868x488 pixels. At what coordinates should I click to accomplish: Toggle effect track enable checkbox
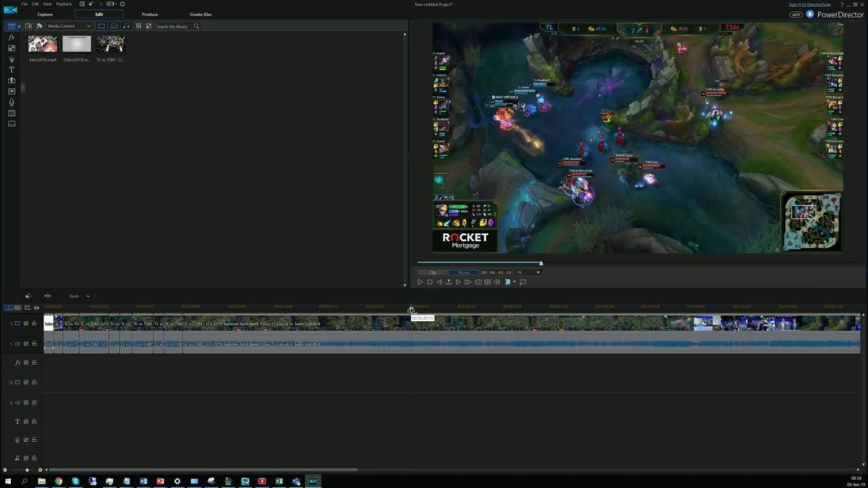[26, 363]
